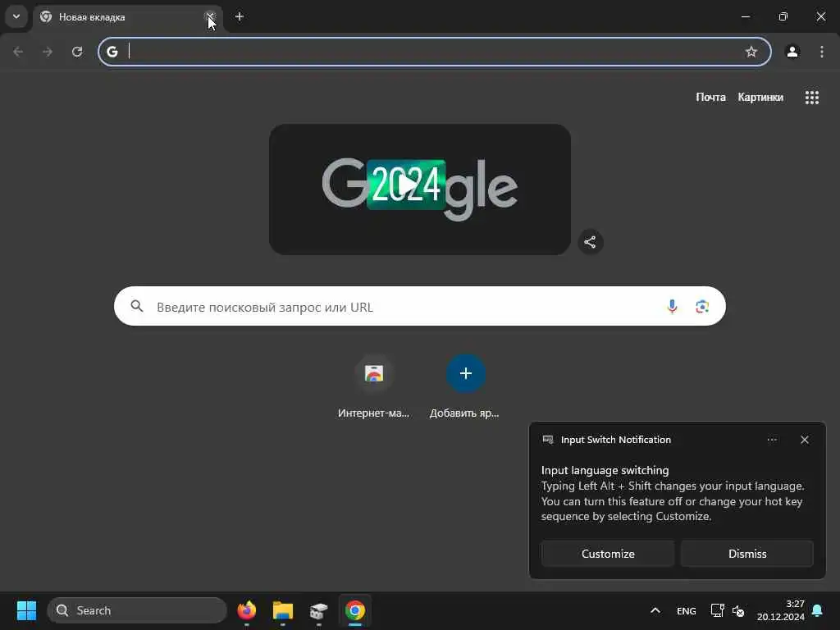Search by image with Lens icon
The height and width of the screenshot is (630, 840).
pos(702,307)
